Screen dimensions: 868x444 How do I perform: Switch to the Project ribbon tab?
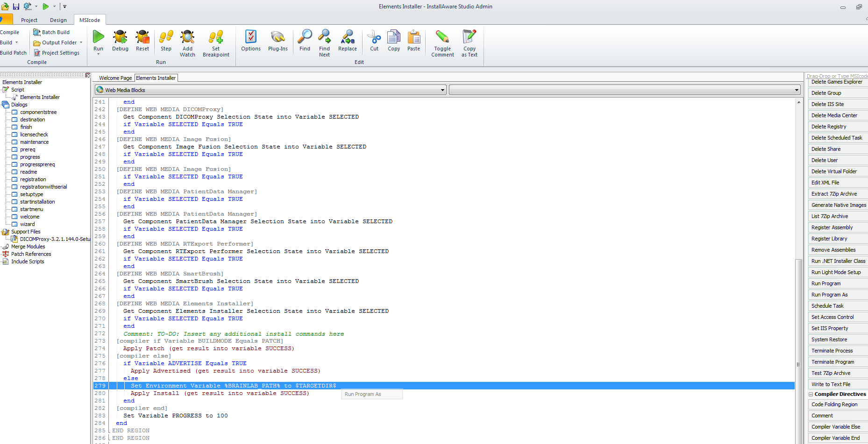[x=29, y=20]
